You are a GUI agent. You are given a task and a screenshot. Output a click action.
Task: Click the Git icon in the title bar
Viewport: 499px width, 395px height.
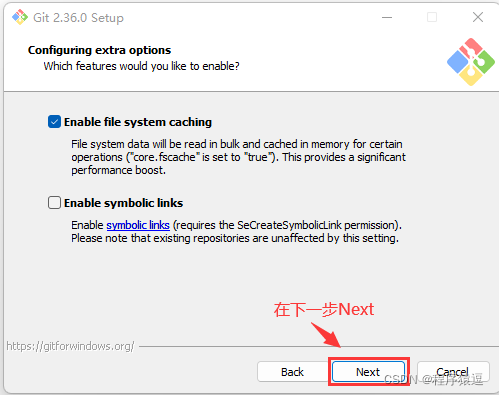pyautogui.click(x=20, y=17)
